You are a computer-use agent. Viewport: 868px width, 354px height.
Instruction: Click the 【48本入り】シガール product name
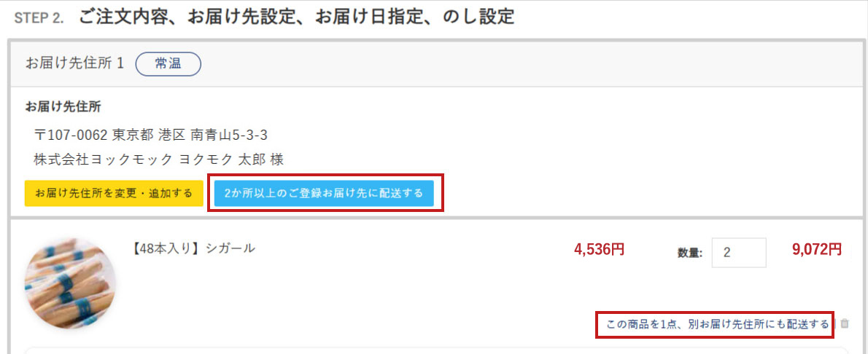[193, 248]
